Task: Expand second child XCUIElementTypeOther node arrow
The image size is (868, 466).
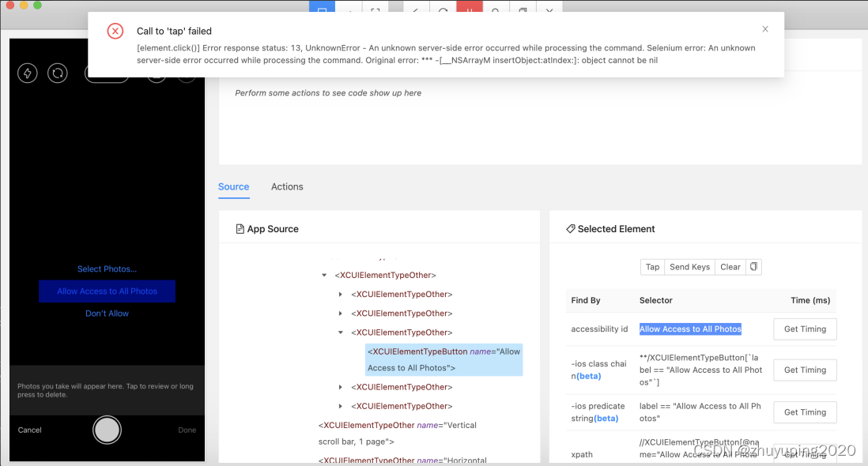Action: [341, 314]
